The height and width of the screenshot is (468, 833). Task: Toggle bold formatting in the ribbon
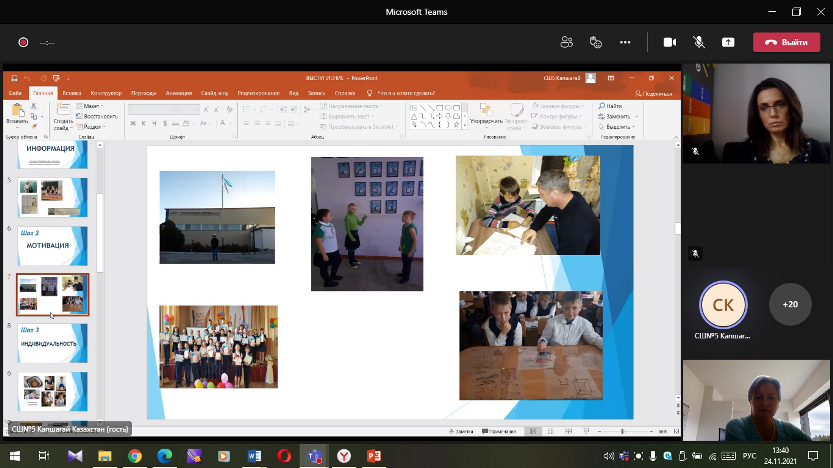[133, 123]
